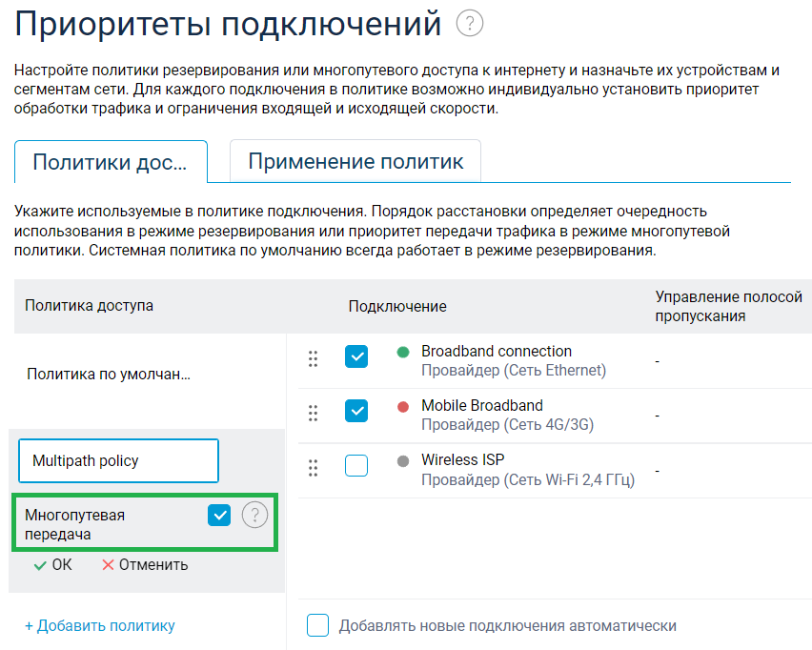Click drag handle for Mobile Broadband row
This screenshot has height=650, width=812.
313,413
